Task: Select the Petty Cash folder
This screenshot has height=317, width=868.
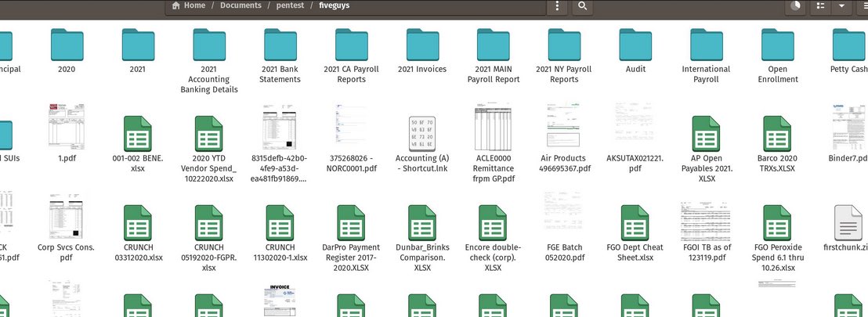Action: pyautogui.click(x=849, y=45)
